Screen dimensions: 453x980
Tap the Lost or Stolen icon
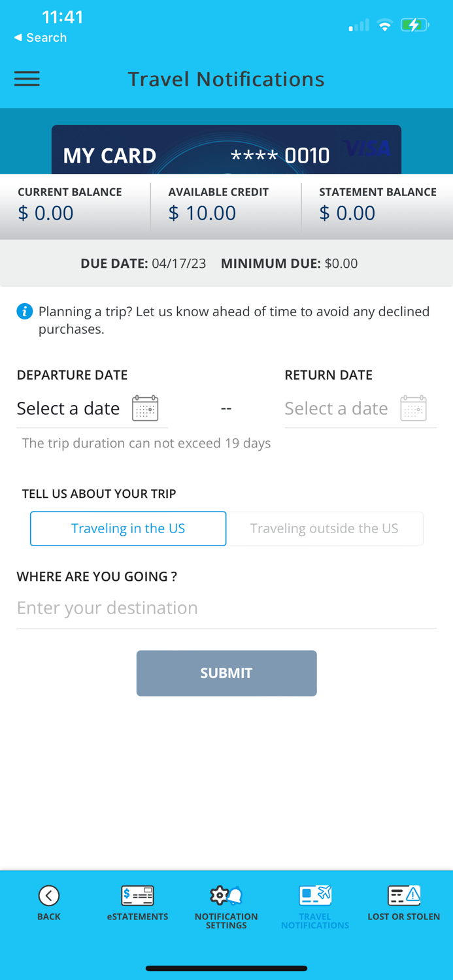click(403, 895)
